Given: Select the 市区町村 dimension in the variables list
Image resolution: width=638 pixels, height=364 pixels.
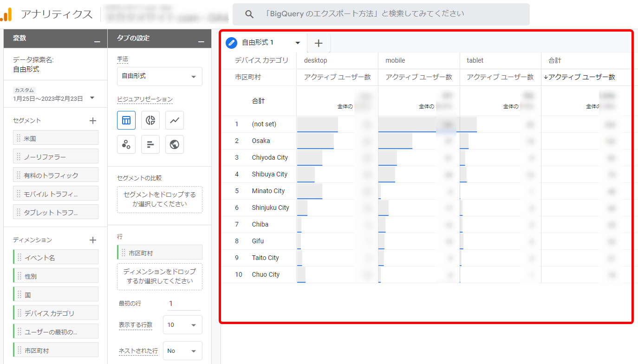Looking at the screenshot, I should point(56,350).
